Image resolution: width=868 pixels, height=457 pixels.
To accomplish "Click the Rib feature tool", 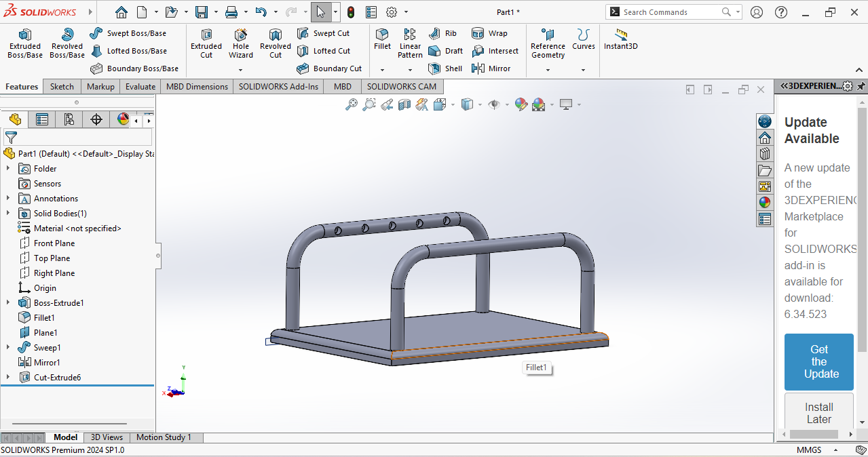I will (x=443, y=33).
